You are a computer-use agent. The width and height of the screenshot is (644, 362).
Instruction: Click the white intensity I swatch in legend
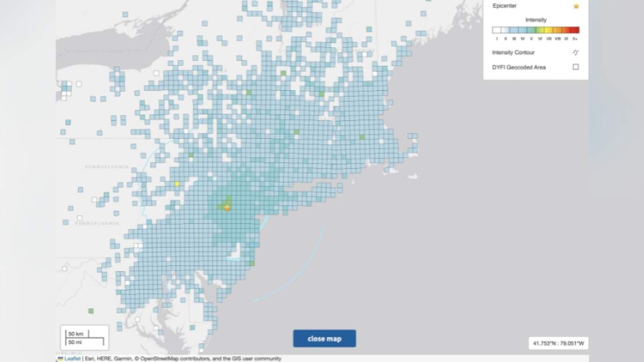[x=497, y=31]
